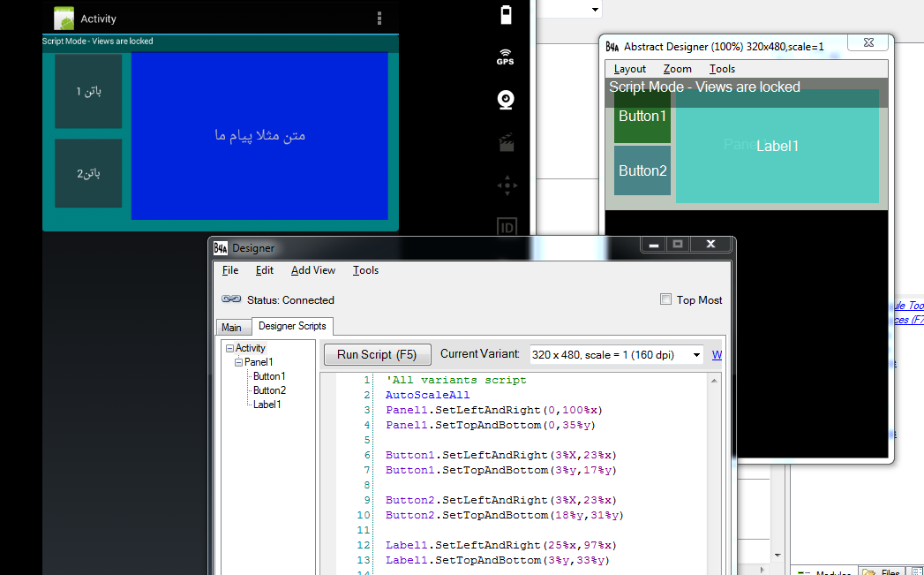
Task: Click the clapperboard capture icon in emulator sidebar
Action: 506,143
